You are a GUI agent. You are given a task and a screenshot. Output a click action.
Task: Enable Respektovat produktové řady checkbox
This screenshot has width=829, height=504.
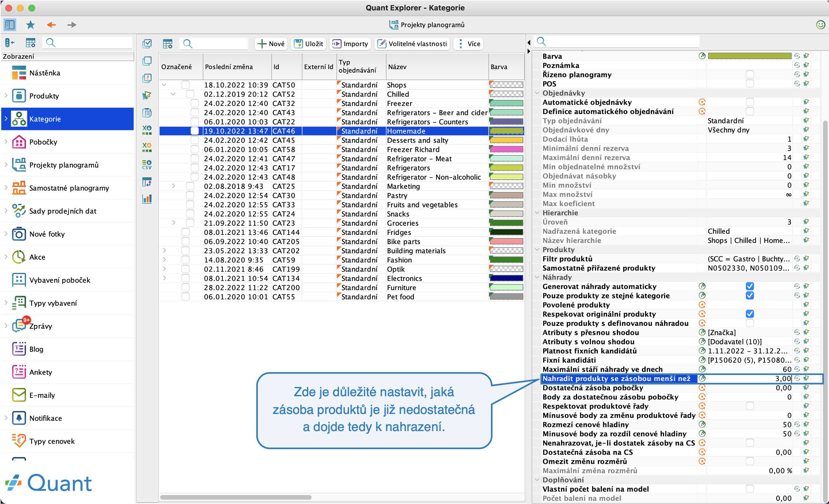750,406
